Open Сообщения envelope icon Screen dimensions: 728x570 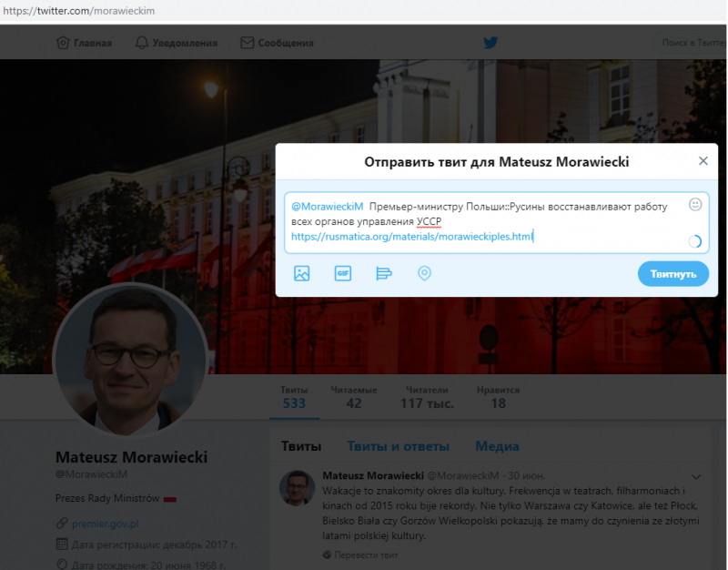247,43
